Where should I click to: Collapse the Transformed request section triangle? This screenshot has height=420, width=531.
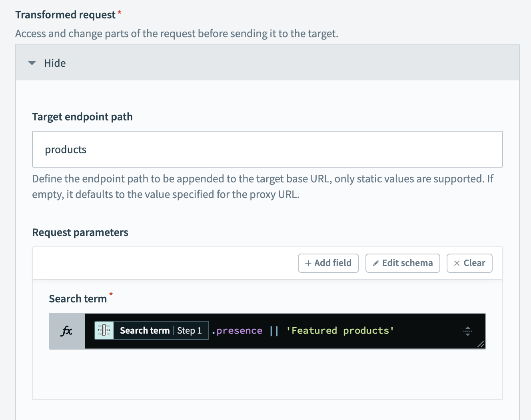[x=32, y=63]
